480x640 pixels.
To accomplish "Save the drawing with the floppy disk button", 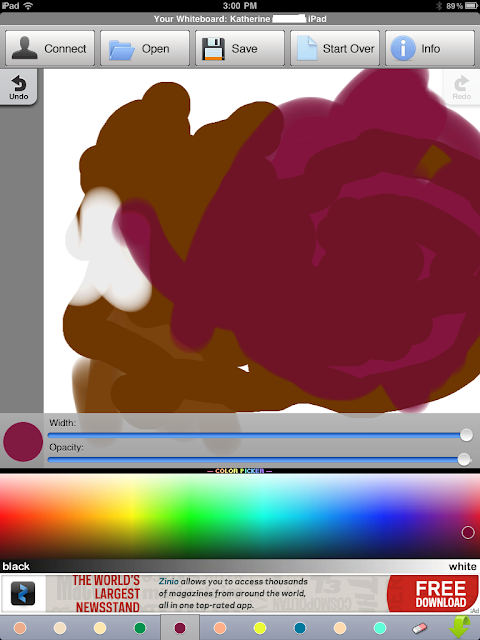I will tap(240, 48).
